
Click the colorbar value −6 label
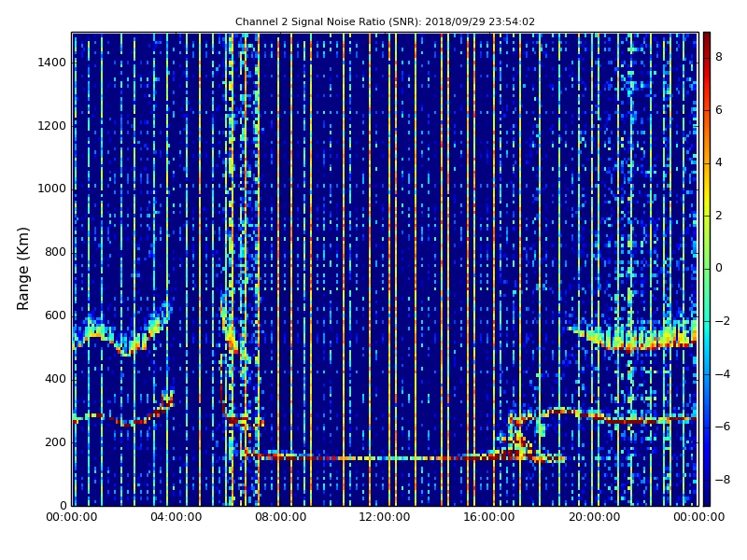(723, 427)
